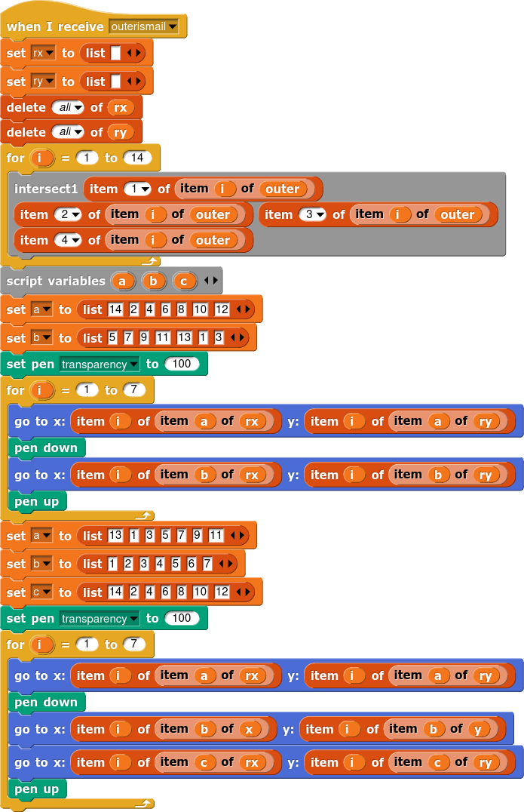Click the end value 14 in the for loop
524x812 pixels.
(137, 158)
